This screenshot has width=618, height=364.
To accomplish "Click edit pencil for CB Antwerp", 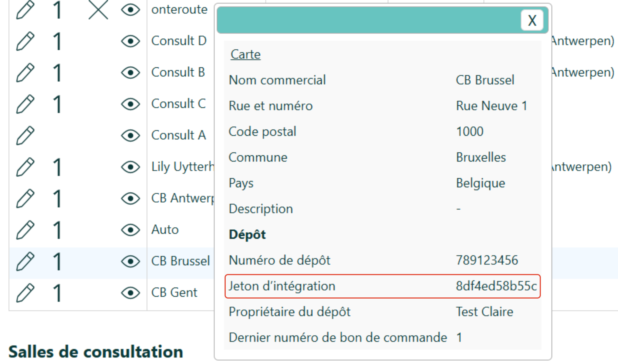I will coord(25,198).
